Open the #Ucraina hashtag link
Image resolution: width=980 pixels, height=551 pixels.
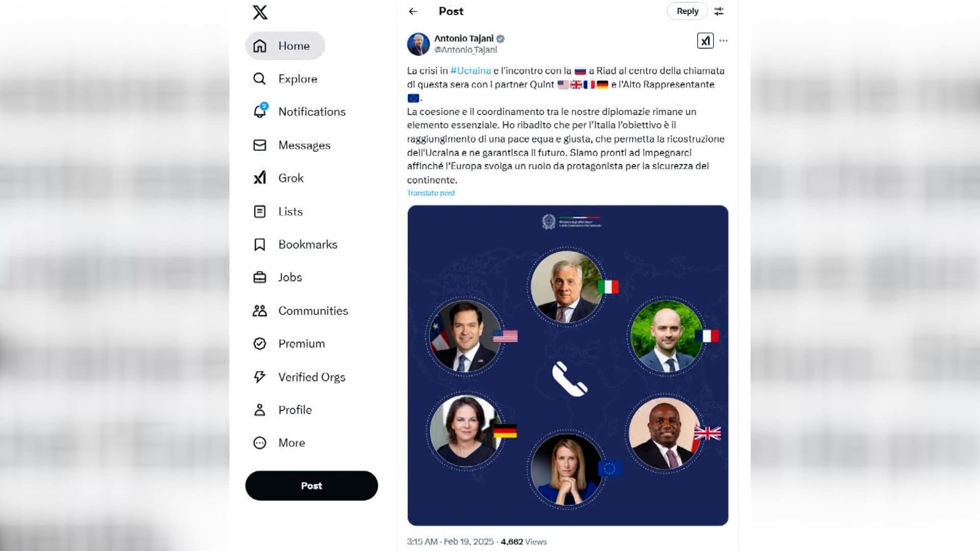pyautogui.click(x=471, y=70)
